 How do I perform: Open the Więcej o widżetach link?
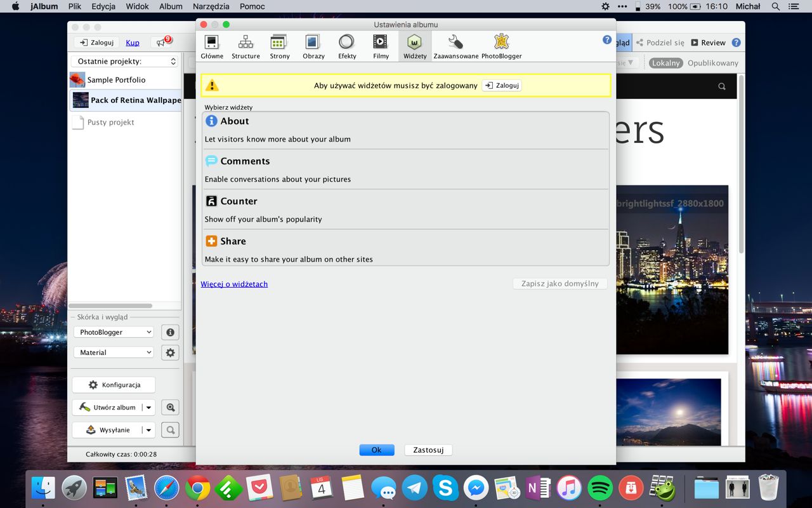click(234, 284)
